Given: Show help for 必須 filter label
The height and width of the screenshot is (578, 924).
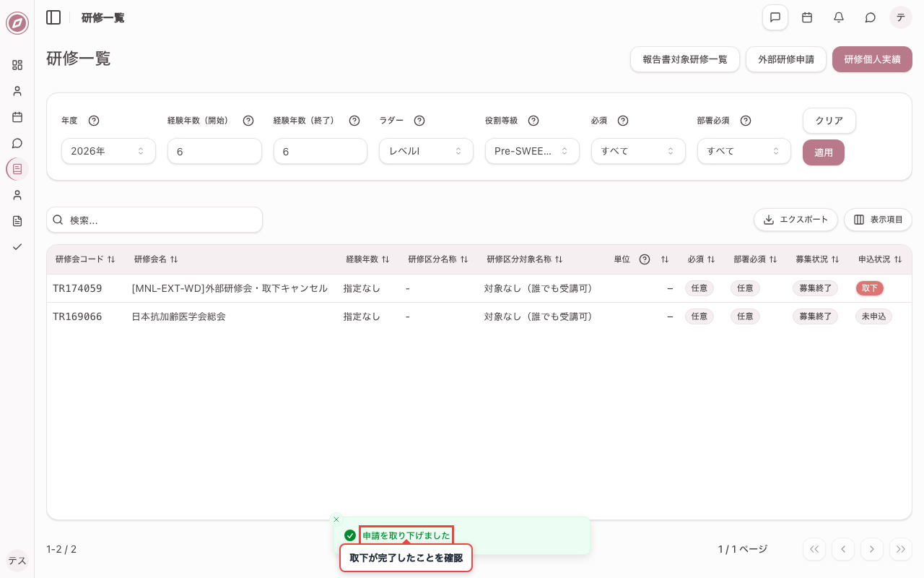Looking at the screenshot, I should 623,121.
